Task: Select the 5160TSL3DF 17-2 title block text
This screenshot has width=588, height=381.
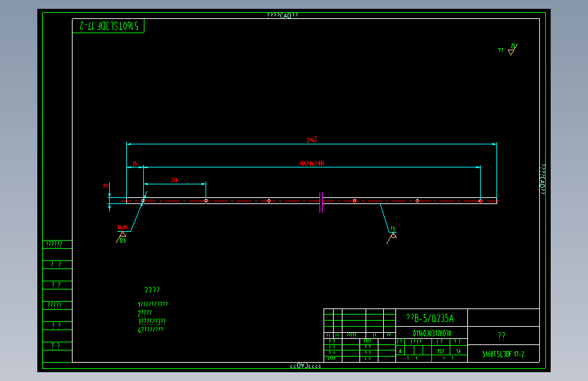Action: coord(503,354)
